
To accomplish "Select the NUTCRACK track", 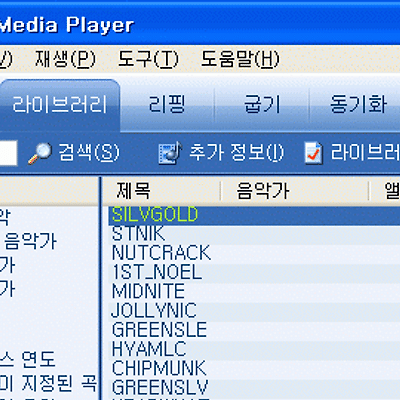I will 254,253.
